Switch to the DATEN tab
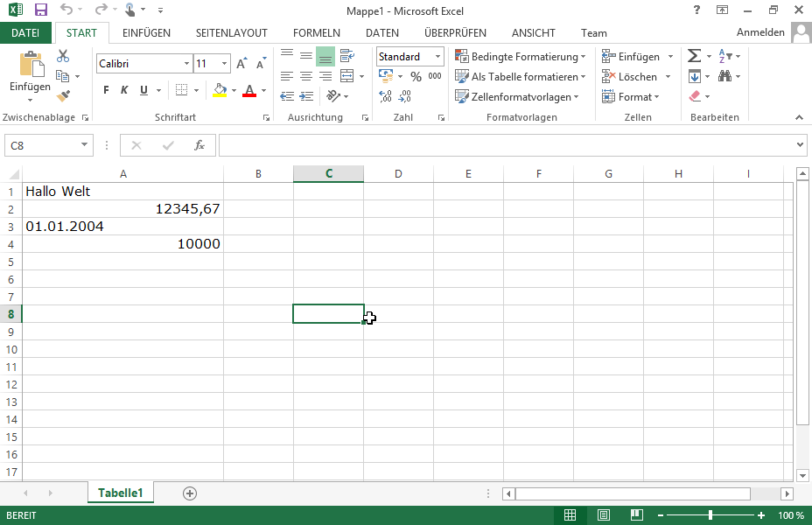This screenshot has height=525, width=812. click(382, 33)
